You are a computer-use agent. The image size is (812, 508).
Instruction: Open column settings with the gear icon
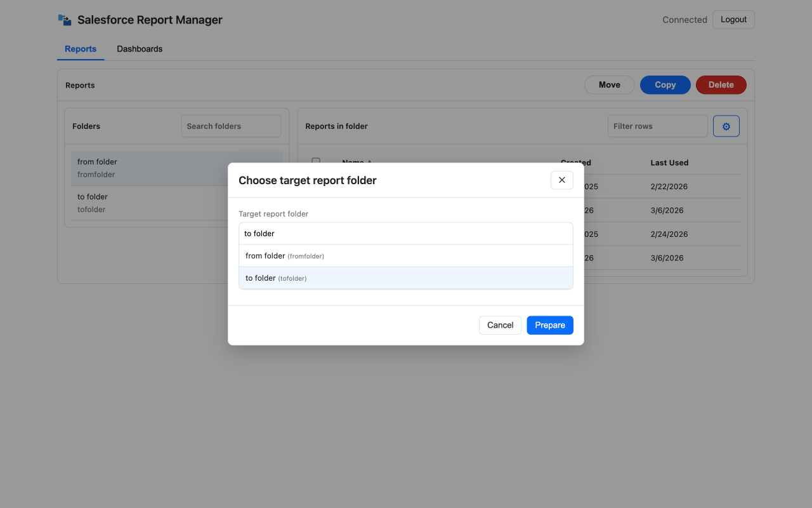726,126
